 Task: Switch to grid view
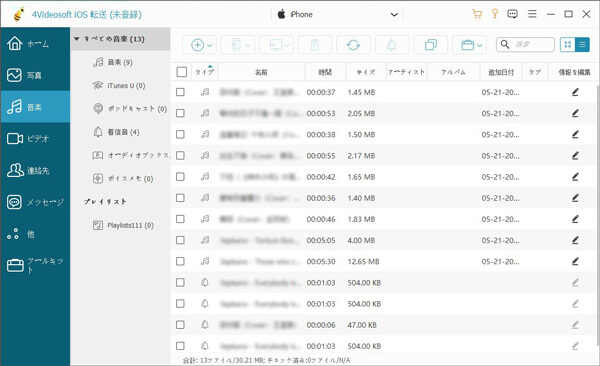pos(568,45)
